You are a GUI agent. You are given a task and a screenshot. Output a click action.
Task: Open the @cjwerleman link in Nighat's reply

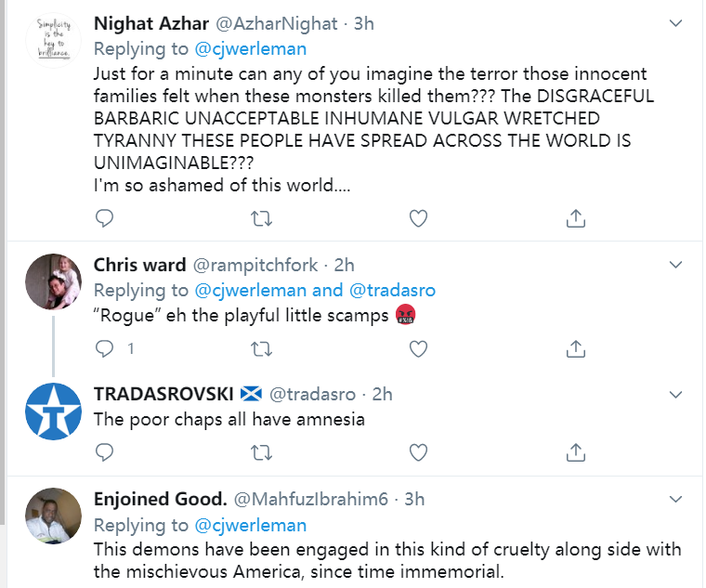(x=249, y=48)
